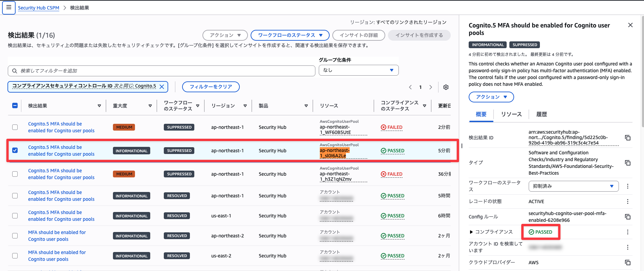The width and height of the screenshot is (644, 271).
Task: Close the finding details panel
Action: point(630,25)
